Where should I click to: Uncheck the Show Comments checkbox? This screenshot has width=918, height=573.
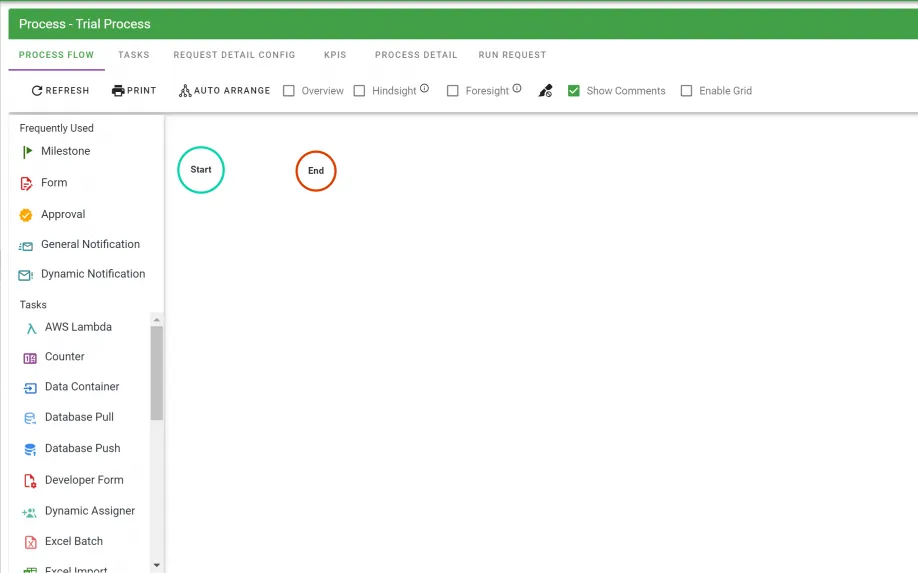coord(574,91)
